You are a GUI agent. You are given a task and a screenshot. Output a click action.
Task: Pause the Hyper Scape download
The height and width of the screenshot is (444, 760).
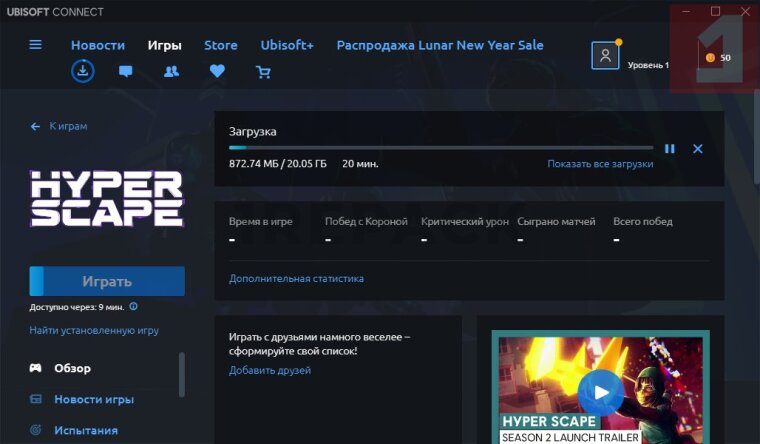pyautogui.click(x=670, y=149)
